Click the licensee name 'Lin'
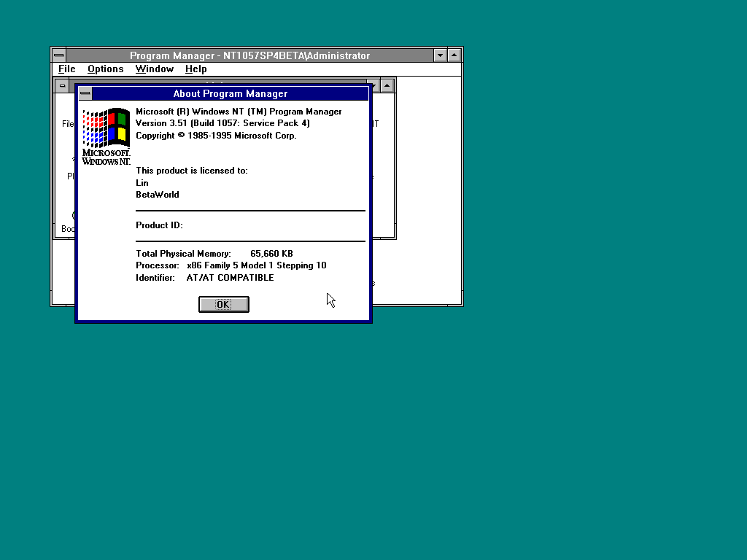Viewport: 747px width, 560px height. [142, 183]
